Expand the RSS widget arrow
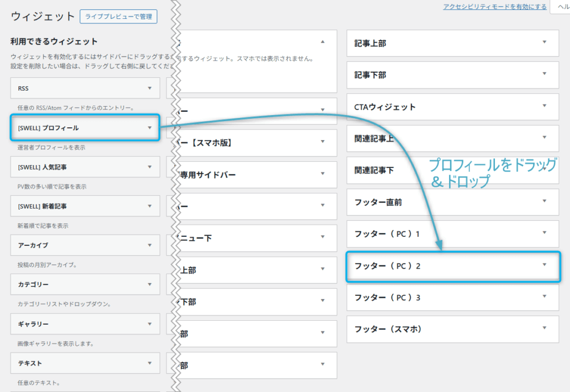 [150, 88]
